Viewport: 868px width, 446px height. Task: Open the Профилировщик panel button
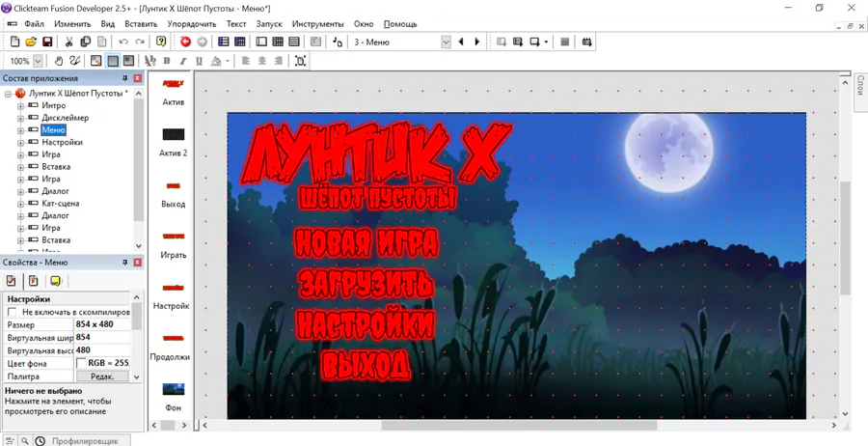click(84, 441)
